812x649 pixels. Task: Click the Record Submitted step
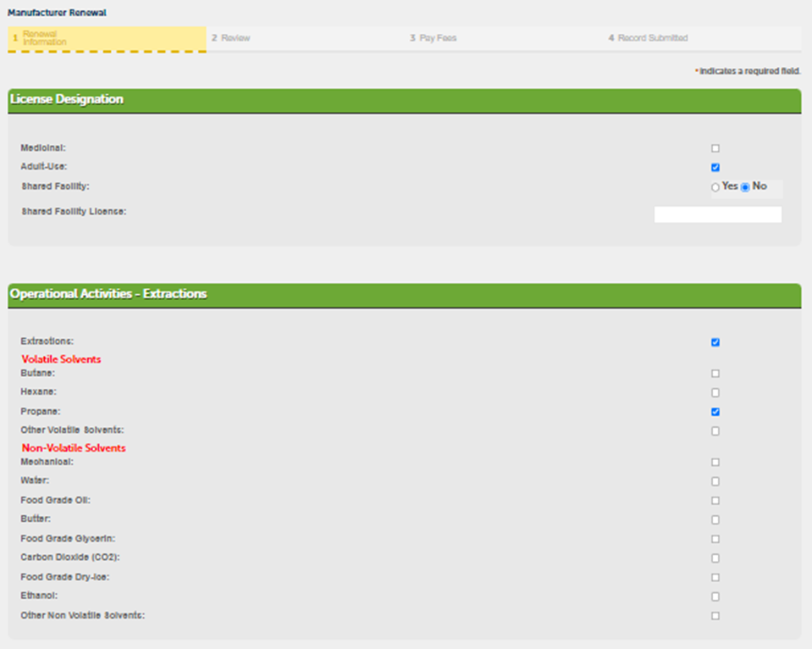pyautogui.click(x=652, y=38)
